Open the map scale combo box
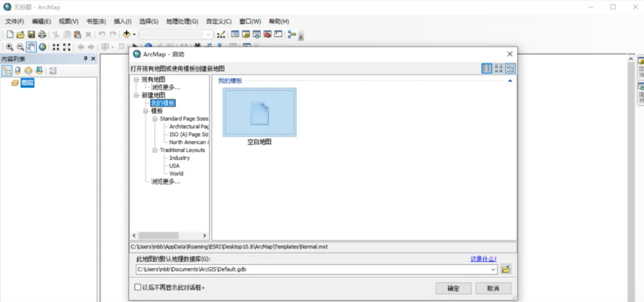The image size is (644, 302). (177, 35)
